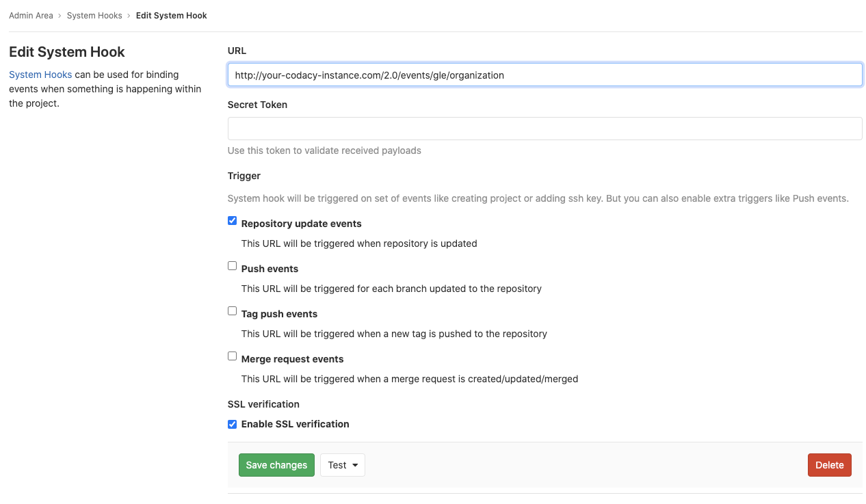The width and height of the screenshot is (866, 504).
Task: Enable the Tag push events checkbox
Action: [x=232, y=310]
